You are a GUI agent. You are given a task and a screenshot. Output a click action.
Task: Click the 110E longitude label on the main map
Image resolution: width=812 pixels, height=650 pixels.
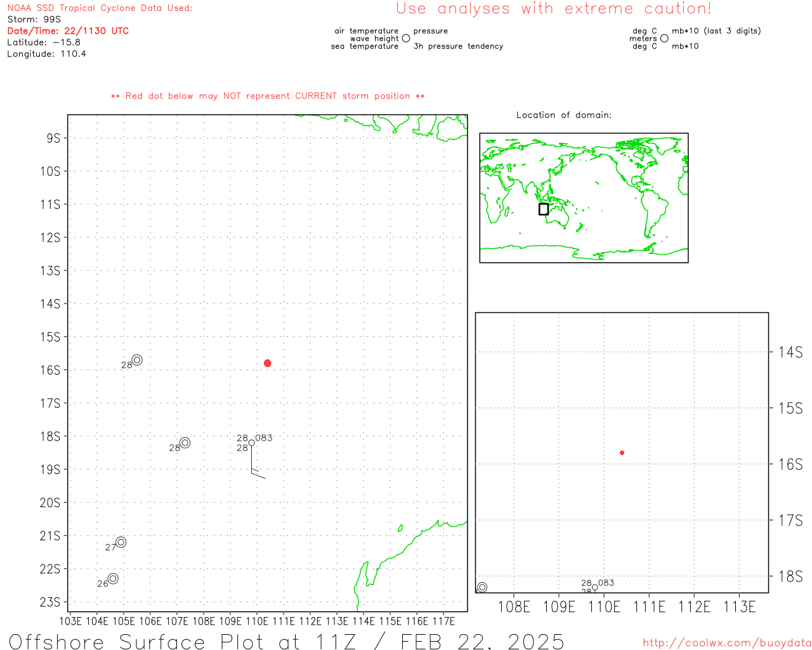257,621
